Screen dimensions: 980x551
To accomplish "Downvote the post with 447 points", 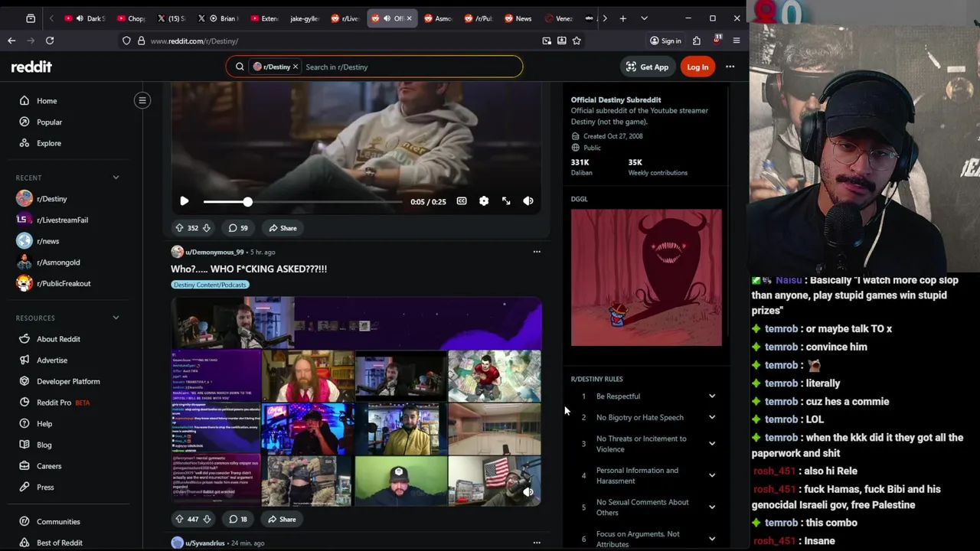I will click(x=206, y=519).
